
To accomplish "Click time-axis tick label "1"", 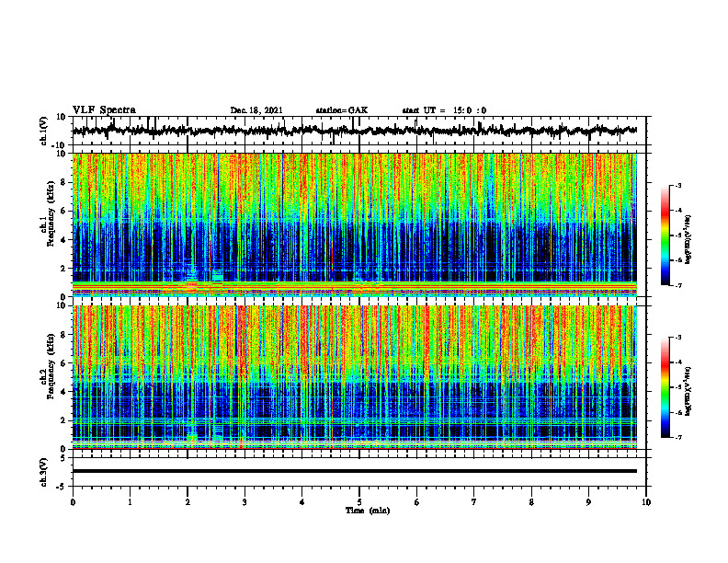I will 130,502.
